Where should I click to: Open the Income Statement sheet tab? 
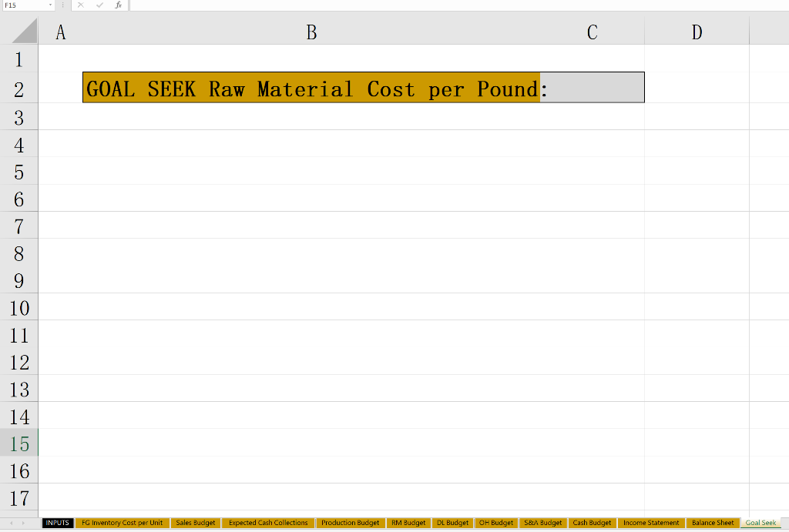[651, 523]
